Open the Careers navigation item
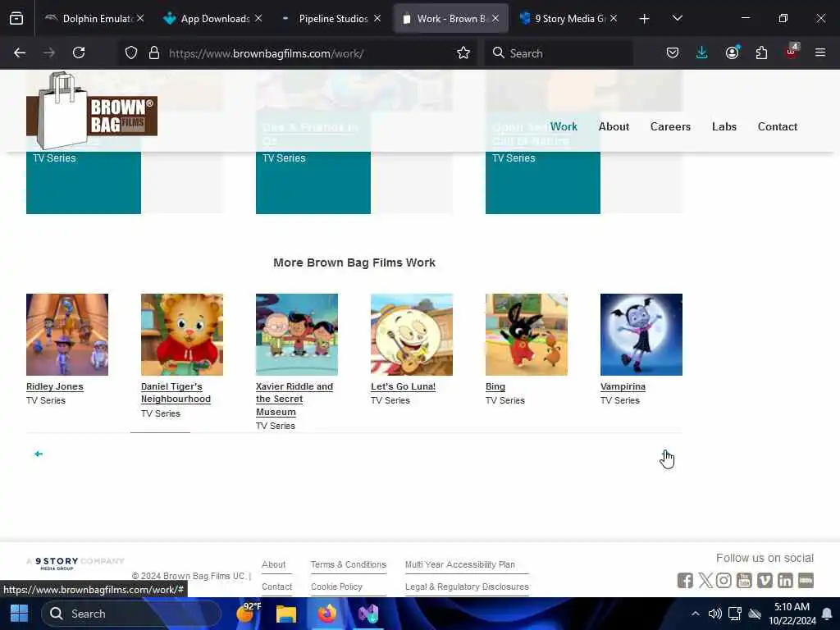Screen dimensions: 840x630 coord(670,126)
